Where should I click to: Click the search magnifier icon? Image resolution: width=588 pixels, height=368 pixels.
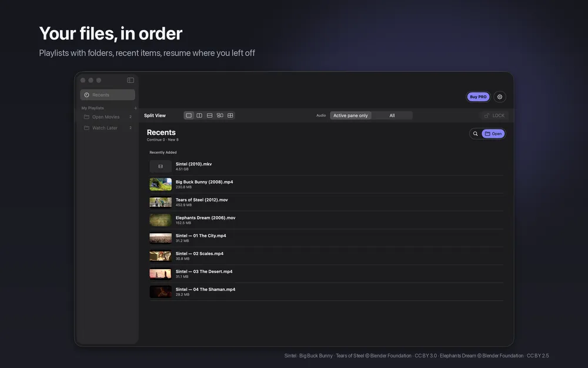click(475, 134)
